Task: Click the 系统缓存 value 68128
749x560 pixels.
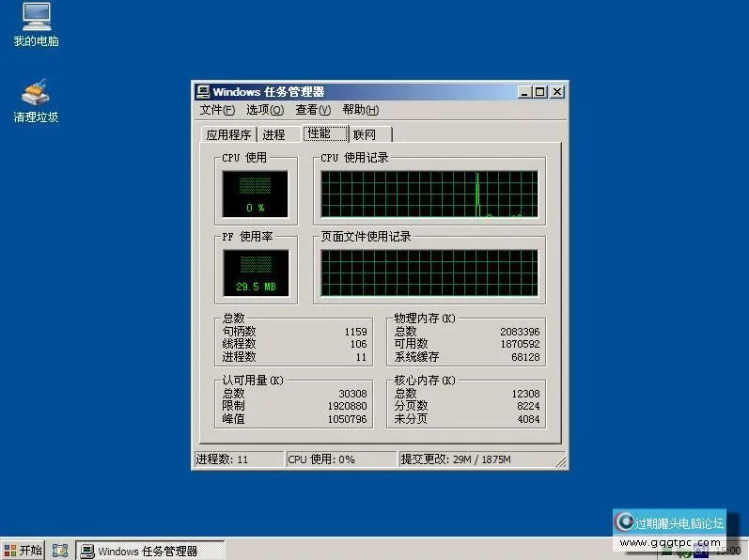Action: (x=525, y=357)
